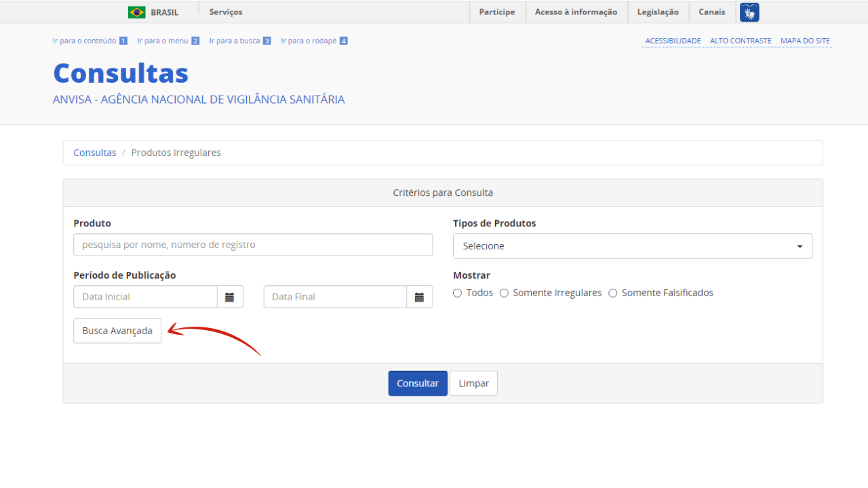Navigate back via Consultas breadcrumb link

click(x=94, y=152)
